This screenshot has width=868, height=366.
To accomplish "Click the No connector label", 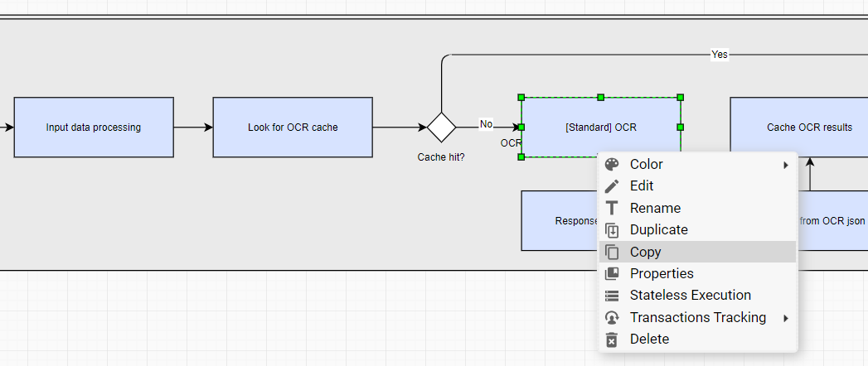I will coord(486,124).
